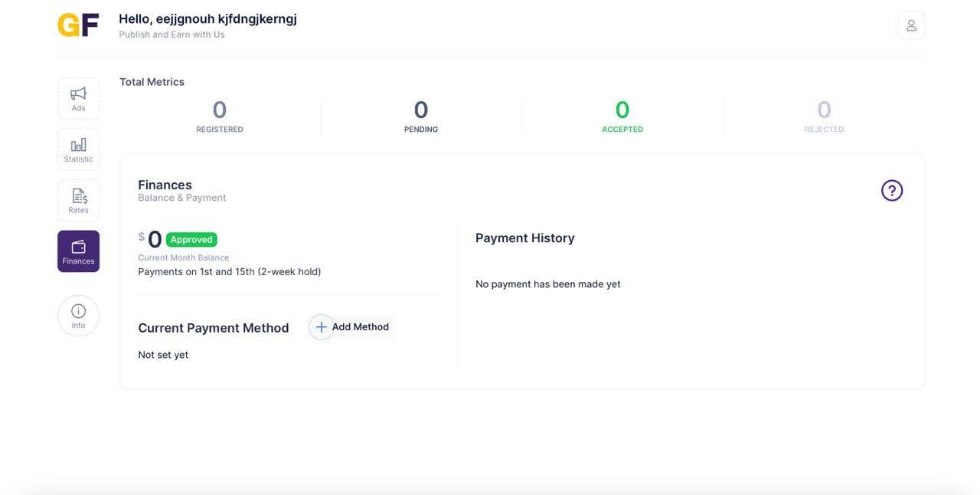Click the plus icon beside Add Method
Screen dimensions: 980x495
point(322,327)
